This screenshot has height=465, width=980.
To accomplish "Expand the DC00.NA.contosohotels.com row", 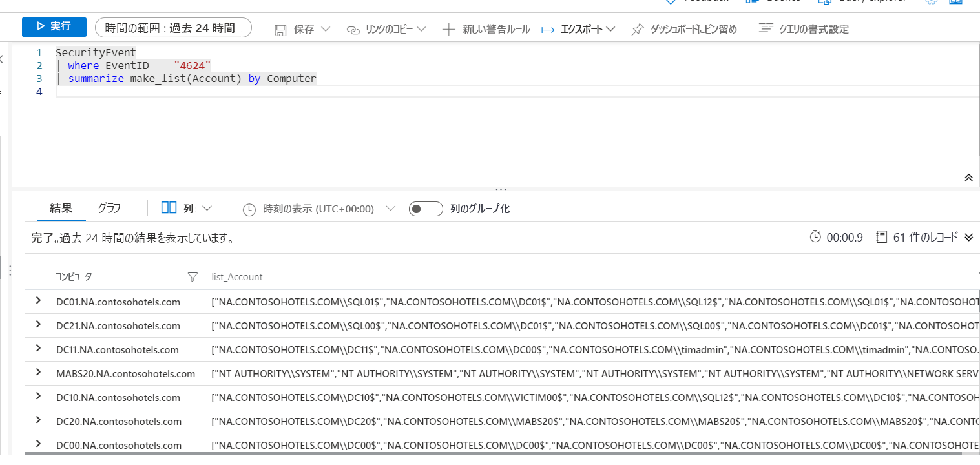I will pyautogui.click(x=38, y=444).
